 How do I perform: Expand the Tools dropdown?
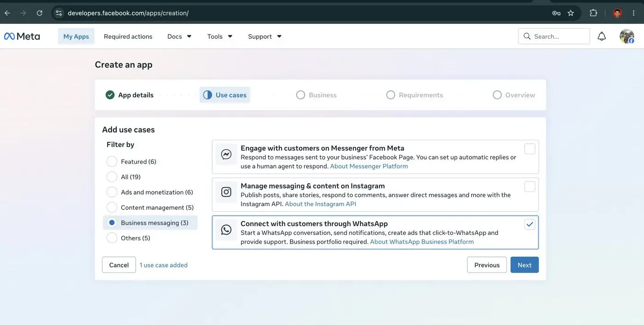(x=220, y=36)
